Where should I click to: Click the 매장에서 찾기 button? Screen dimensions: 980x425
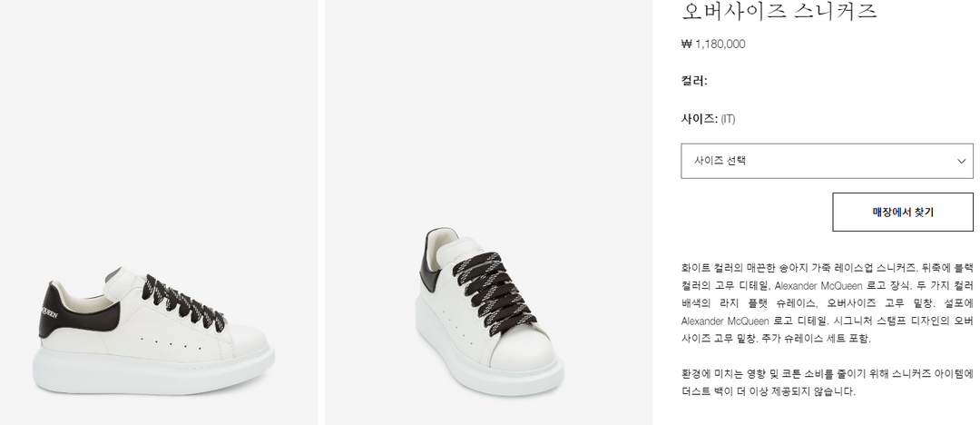click(x=902, y=212)
